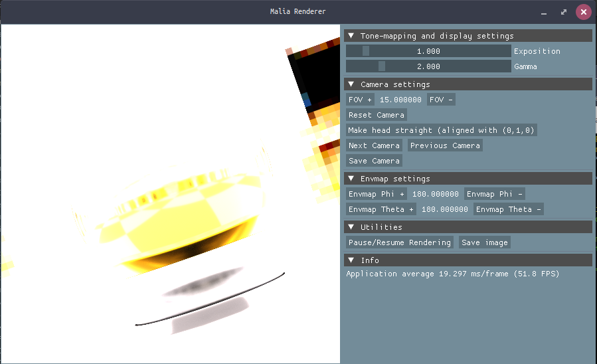Viewport: 597px width, 364px height.
Task: Decrease field of view with FOV -
Action: point(441,100)
